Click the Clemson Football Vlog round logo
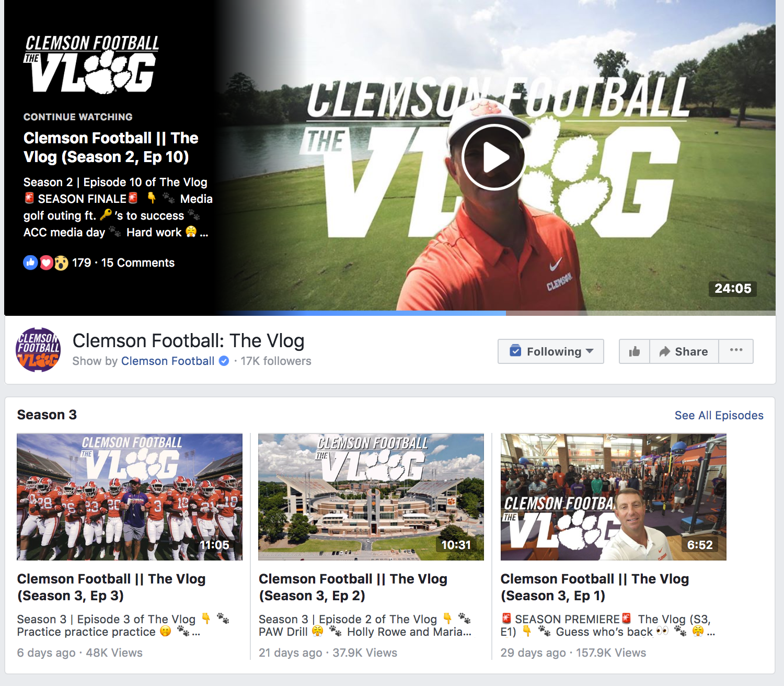 38,350
